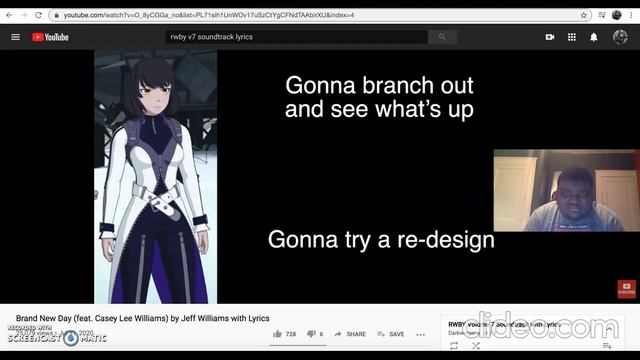
Task: Open the create video camera icon
Action: (550, 37)
